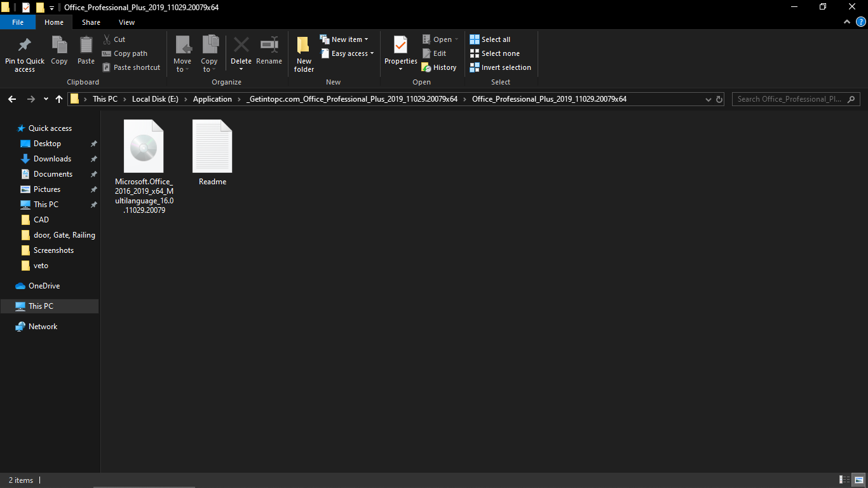This screenshot has width=868, height=488.
Task: Switch to Details view layout
Action: pyautogui.click(x=845, y=480)
